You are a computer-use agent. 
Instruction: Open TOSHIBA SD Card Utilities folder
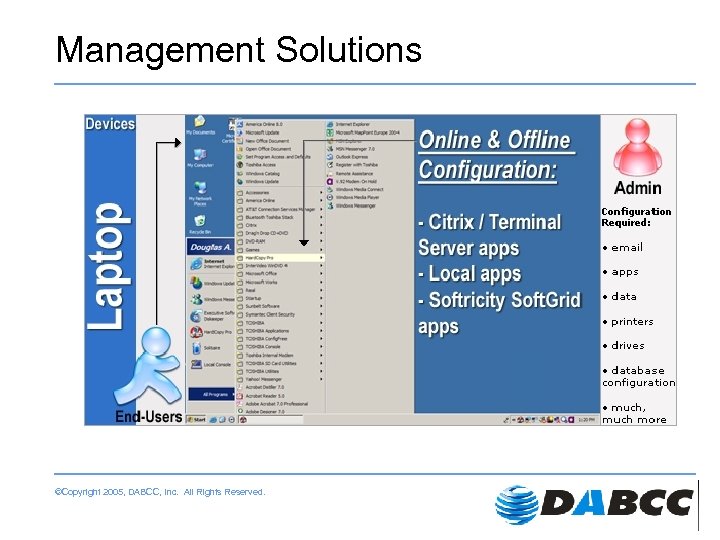pyautogui.click(x=280, y=363)
